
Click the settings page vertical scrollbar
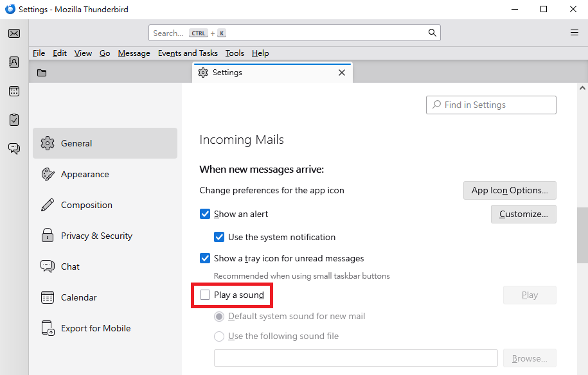tap(582, 235)
